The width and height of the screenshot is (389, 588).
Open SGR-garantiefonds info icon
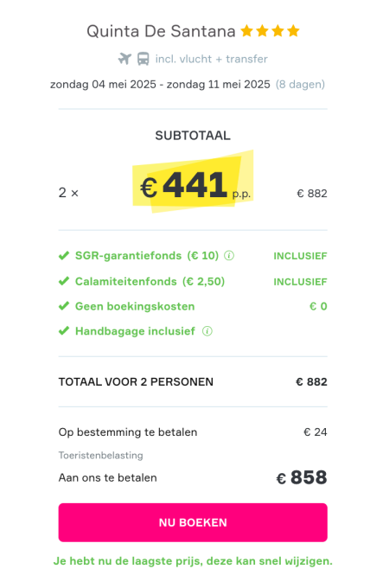[229, 256]
